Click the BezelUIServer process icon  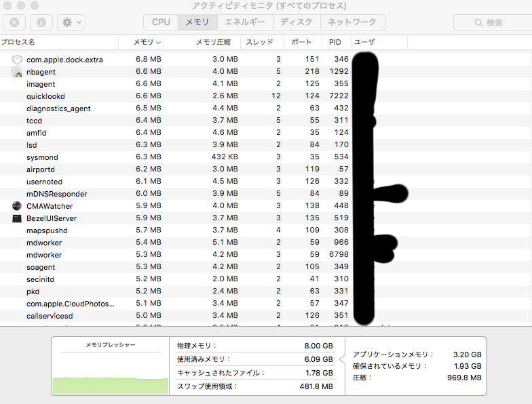pos(17,218)
